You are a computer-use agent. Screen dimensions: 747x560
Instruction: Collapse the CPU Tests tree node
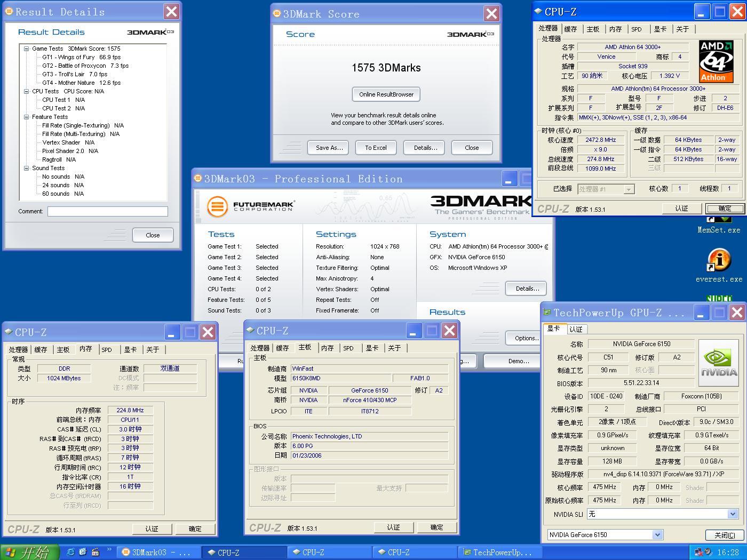point(26,91)
